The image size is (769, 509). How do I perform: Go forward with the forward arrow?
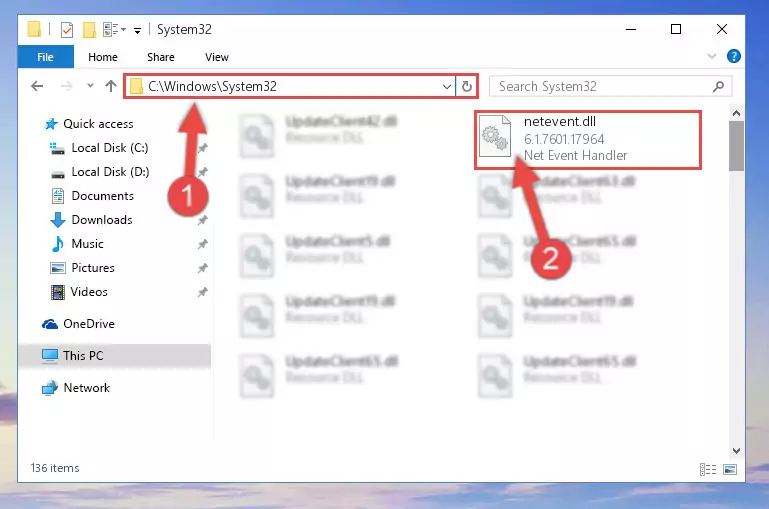coord(67,86)
